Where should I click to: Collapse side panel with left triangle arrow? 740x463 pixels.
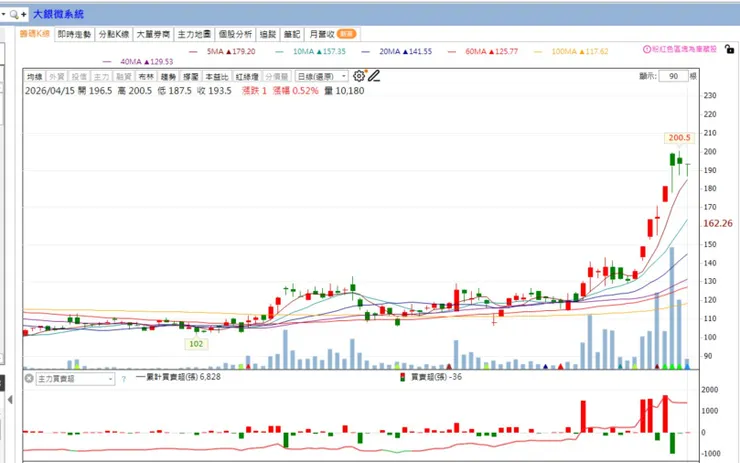[x=10, y=400]
